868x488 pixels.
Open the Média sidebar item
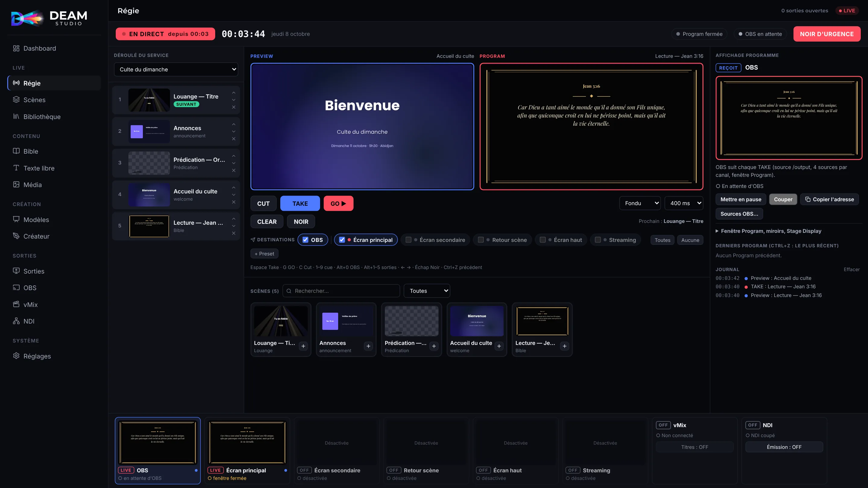pos(54,185)
